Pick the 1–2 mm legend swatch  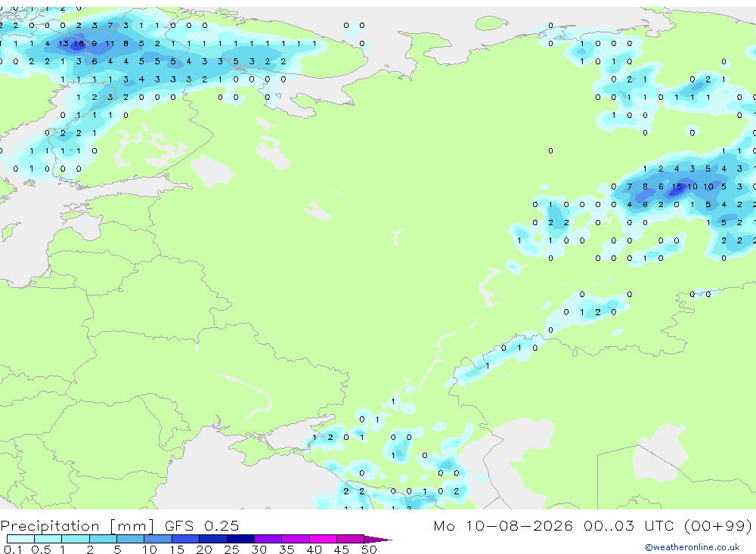(x=76, y=539)
